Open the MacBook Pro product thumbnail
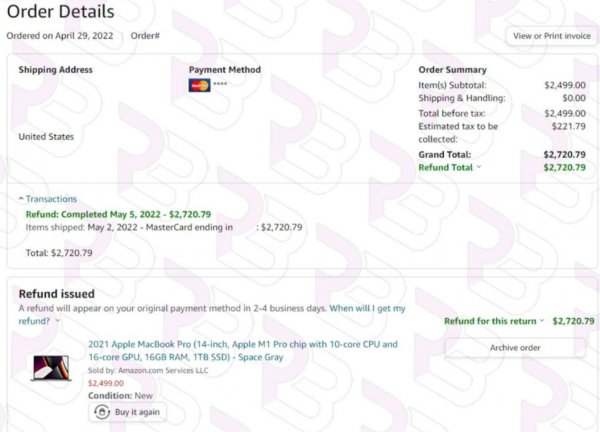600x432 pixels. 51,368
